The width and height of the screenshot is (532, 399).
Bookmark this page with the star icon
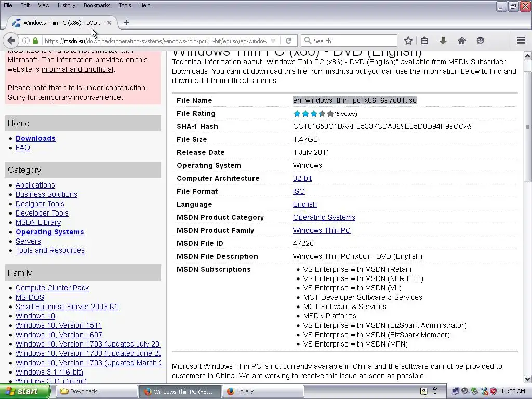click(408, 41)
